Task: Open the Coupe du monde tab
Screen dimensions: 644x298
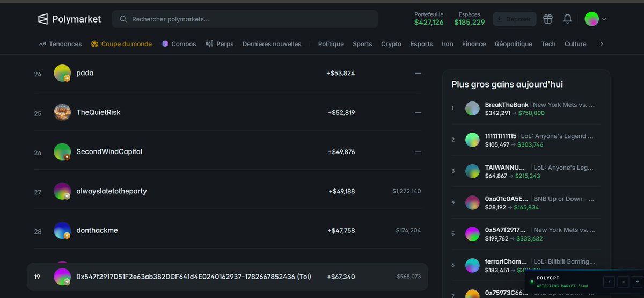Action: (121, 44)
